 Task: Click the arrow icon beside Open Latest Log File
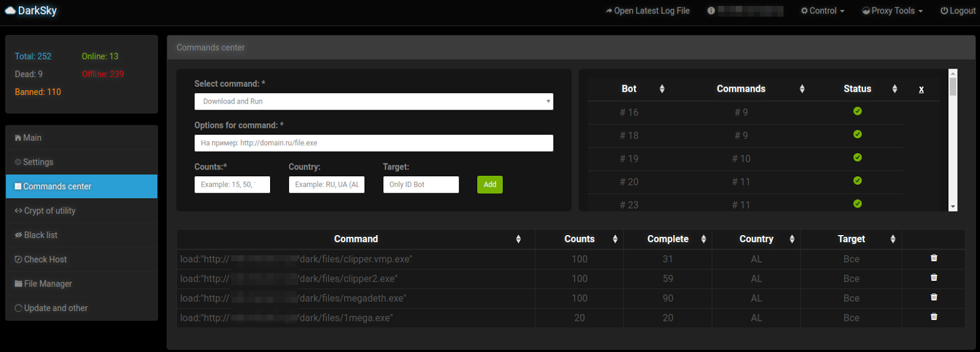point(609,11)
